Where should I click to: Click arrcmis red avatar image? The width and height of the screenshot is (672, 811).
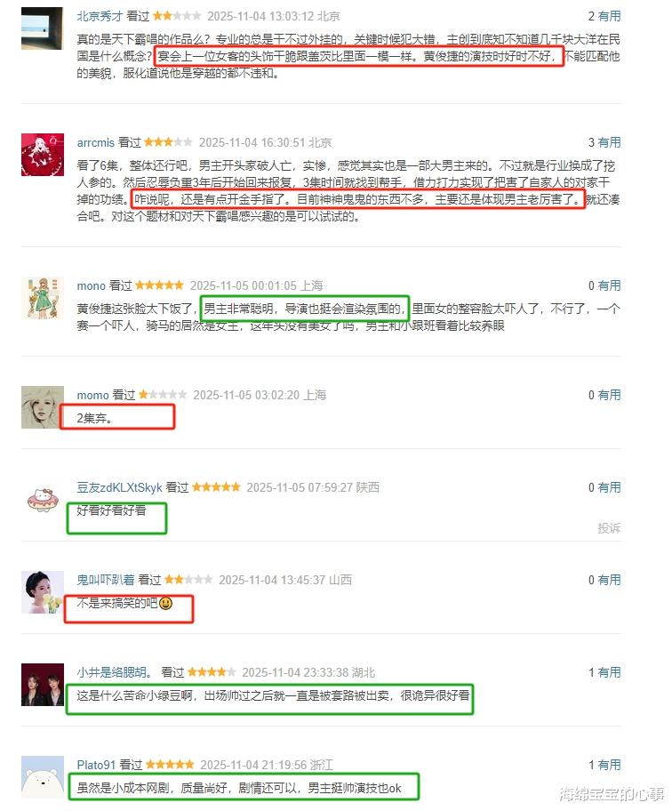[43, 155]
